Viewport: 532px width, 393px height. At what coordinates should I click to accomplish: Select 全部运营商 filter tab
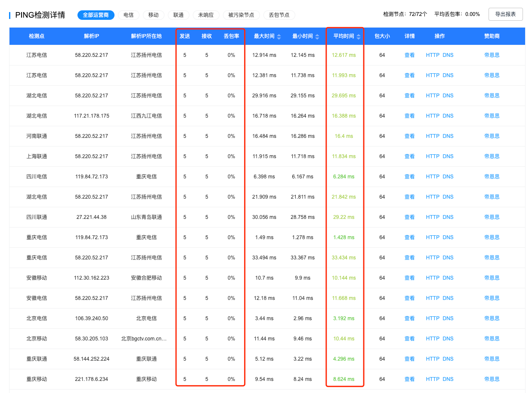coord(96,15)
